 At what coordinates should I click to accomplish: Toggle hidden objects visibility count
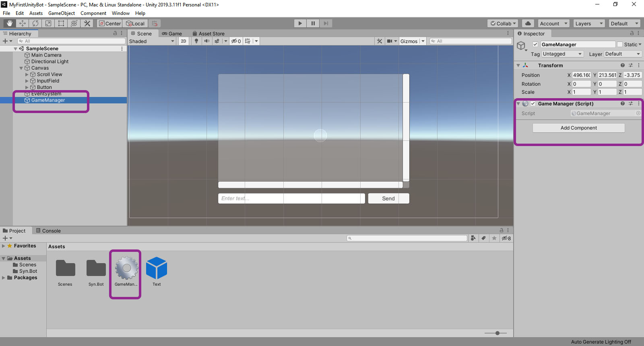point(236,41)
